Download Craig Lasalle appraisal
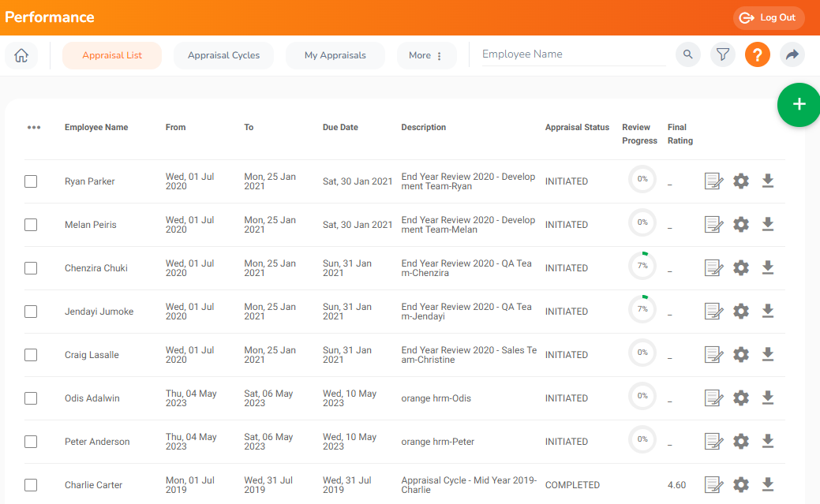 768,355
